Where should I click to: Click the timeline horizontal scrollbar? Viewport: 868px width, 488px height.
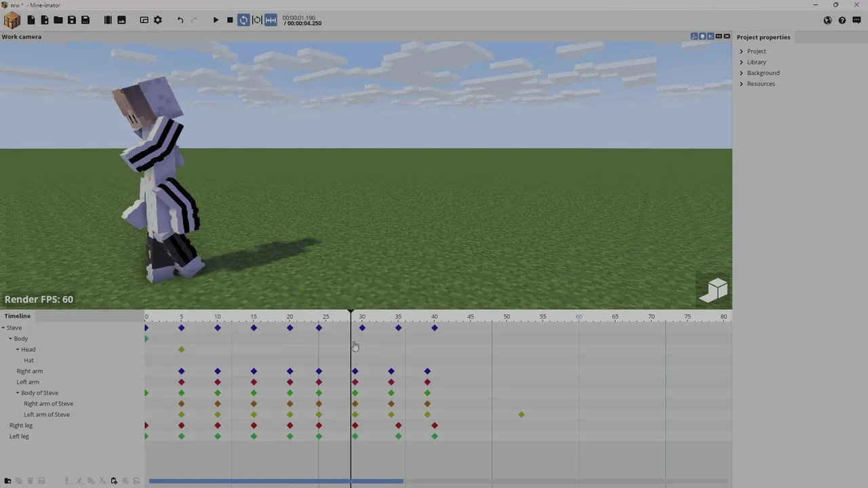(276, 481)
